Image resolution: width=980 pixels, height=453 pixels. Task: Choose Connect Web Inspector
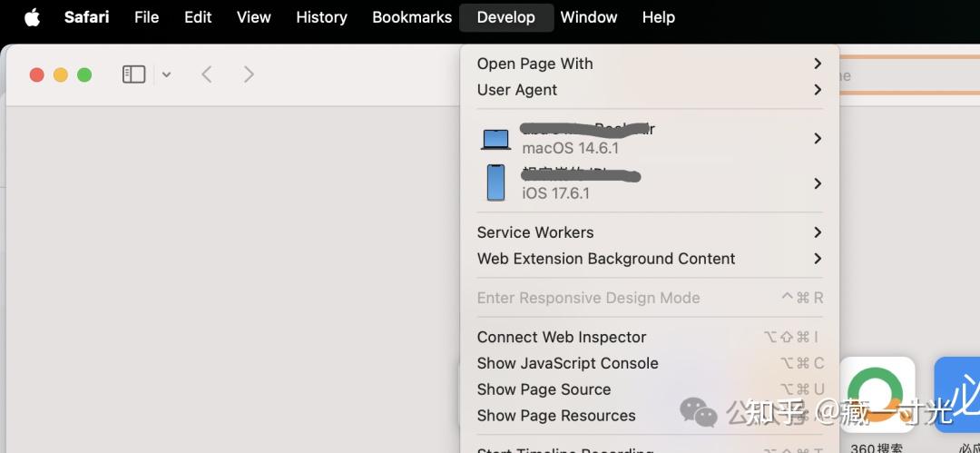point(562,337)
